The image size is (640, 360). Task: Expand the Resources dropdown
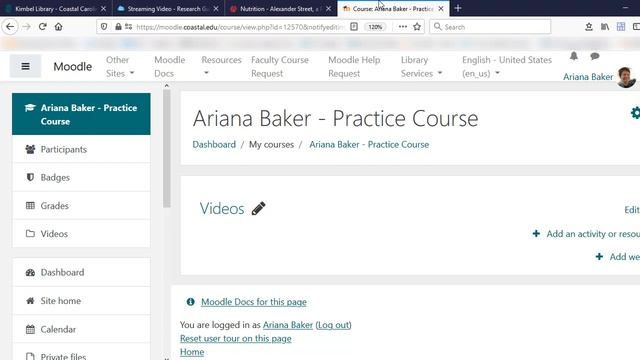coord(221,66)
